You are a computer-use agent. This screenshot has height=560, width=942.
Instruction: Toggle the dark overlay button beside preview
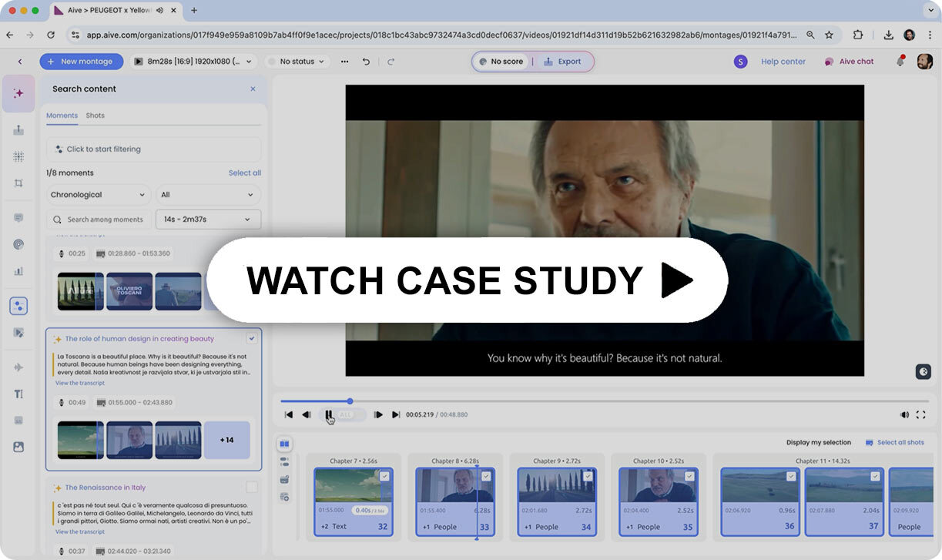pos(924,371)
